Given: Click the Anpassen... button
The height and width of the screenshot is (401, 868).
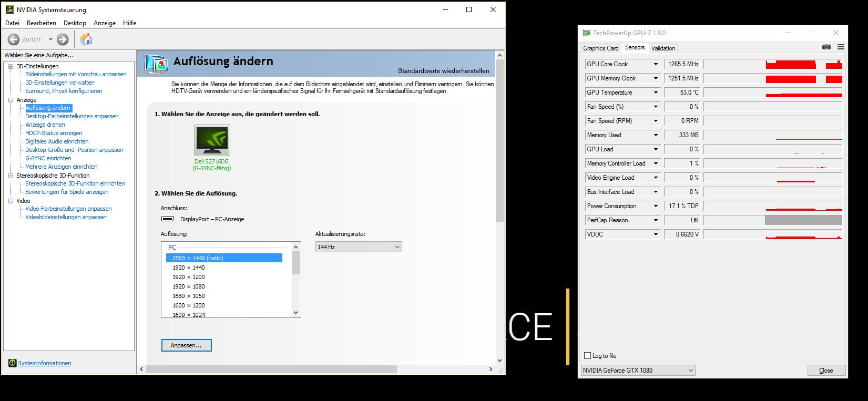Looking at the screenshot, I should click(186, 345).
